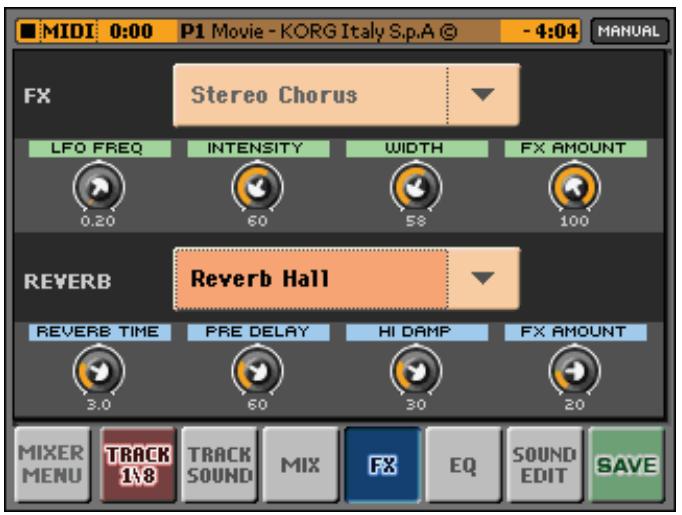This screenshot has width=682, height=515.
Task: Click the 100 FX amount value
Action: click(575, 221)
